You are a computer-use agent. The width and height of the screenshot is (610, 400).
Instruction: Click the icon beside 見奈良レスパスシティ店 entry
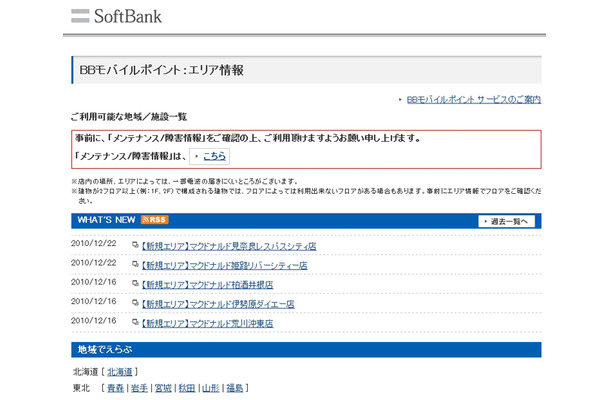pos(135,245)
